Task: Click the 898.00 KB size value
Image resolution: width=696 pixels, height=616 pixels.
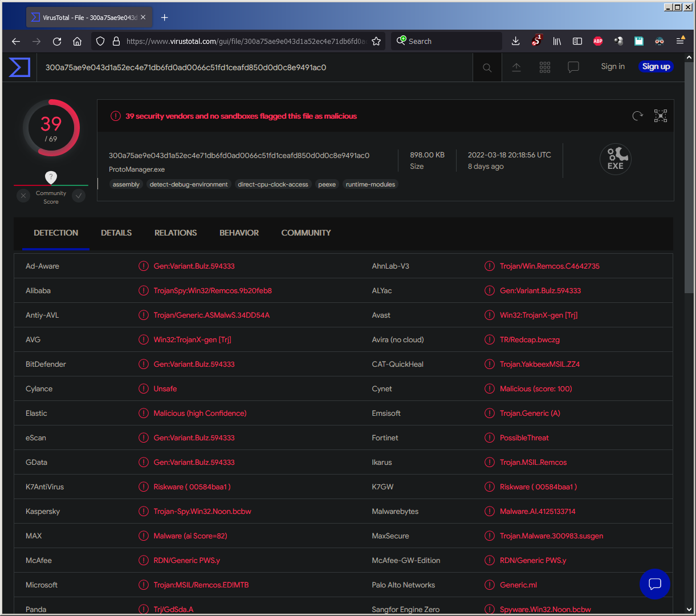Action: tap(427, 155)
